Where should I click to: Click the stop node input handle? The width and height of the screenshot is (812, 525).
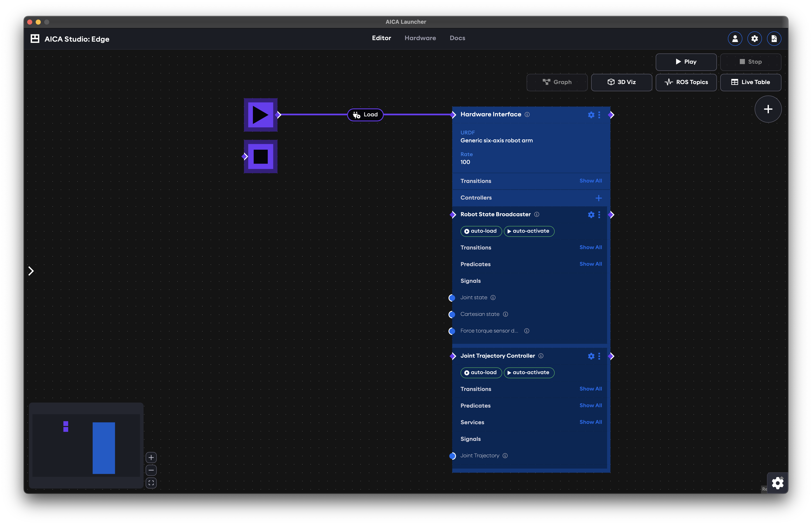click(x=245, y=157)
